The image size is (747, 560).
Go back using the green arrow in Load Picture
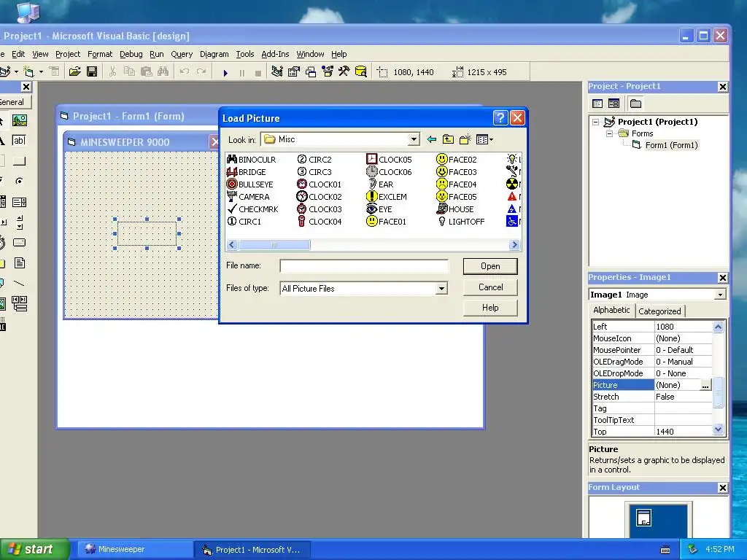[x=432, y=139]
